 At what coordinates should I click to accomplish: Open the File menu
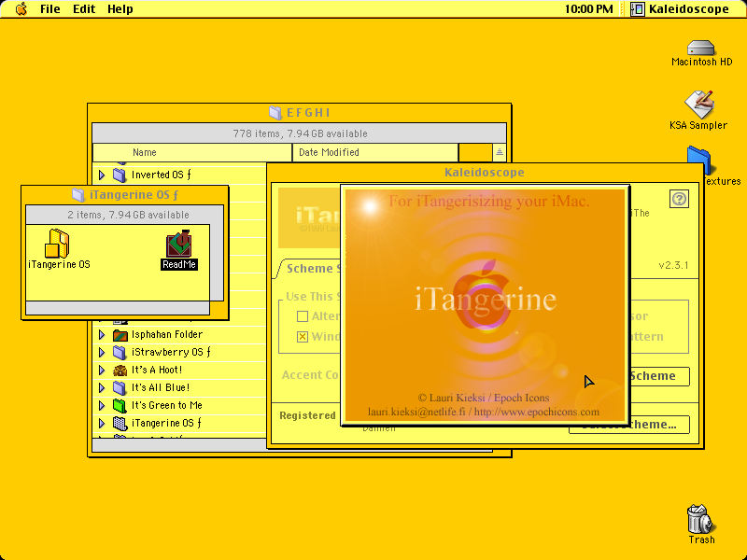(x=50, y=9)
